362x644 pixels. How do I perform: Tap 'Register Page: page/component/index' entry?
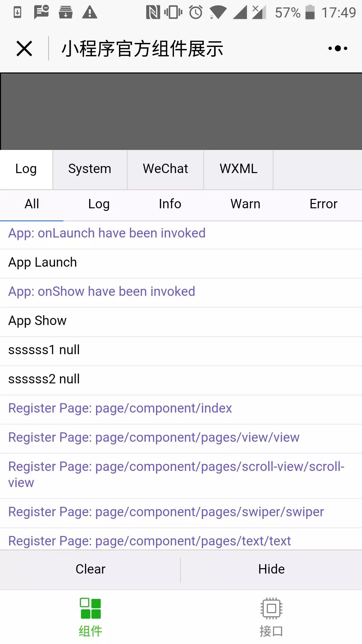[181, 409]
